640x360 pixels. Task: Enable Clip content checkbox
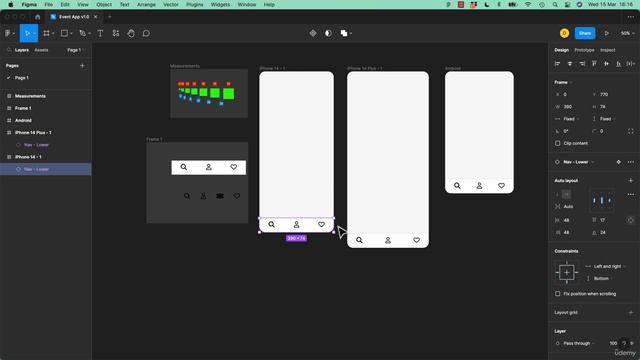coord(558,143)
